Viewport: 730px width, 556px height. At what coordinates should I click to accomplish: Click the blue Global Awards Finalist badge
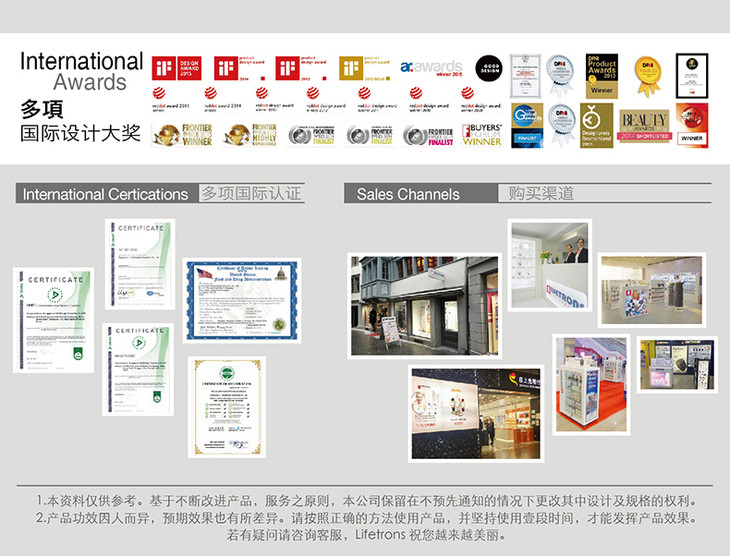[527, 125]
